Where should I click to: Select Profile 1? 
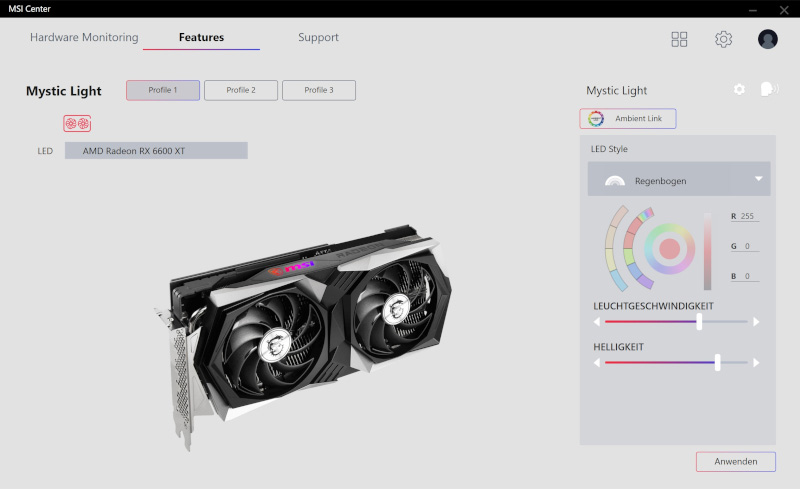[x=163, y=90]
